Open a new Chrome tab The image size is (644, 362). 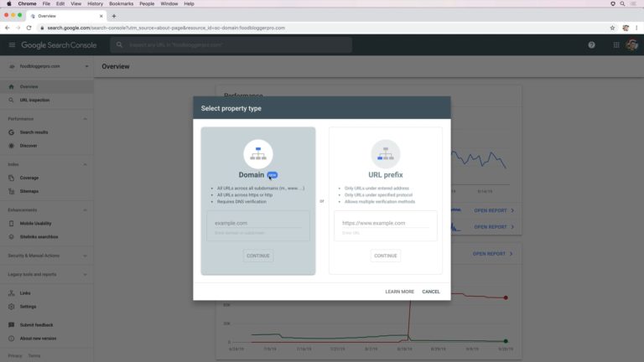[114, 16]
